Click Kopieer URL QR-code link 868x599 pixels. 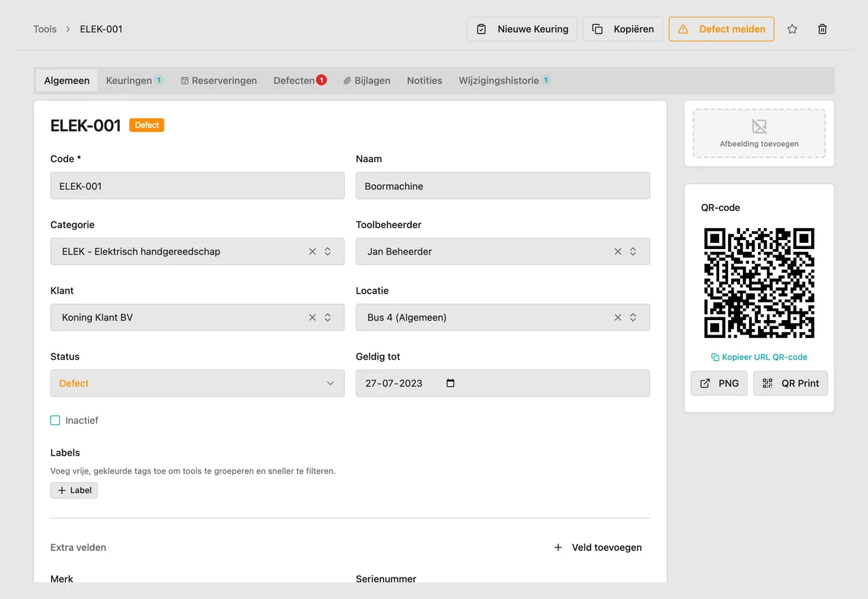pos(759,357)
